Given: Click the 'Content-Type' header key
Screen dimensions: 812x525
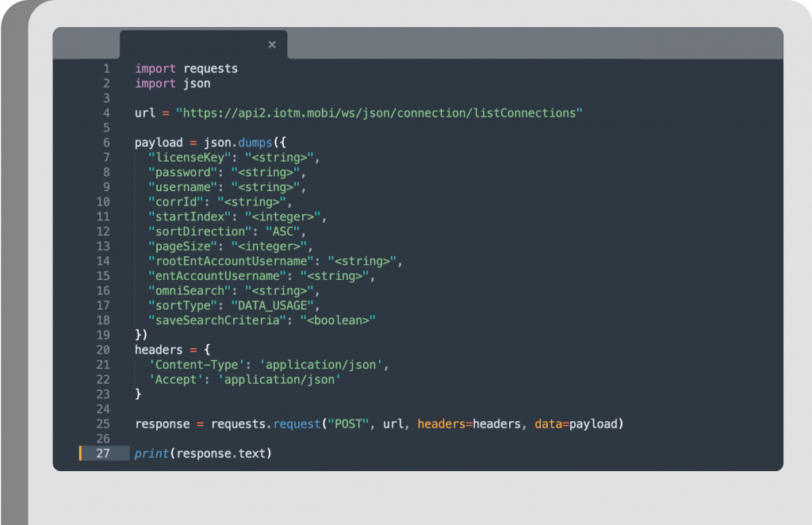Looking at the screenshot, I should pos(197,365).
